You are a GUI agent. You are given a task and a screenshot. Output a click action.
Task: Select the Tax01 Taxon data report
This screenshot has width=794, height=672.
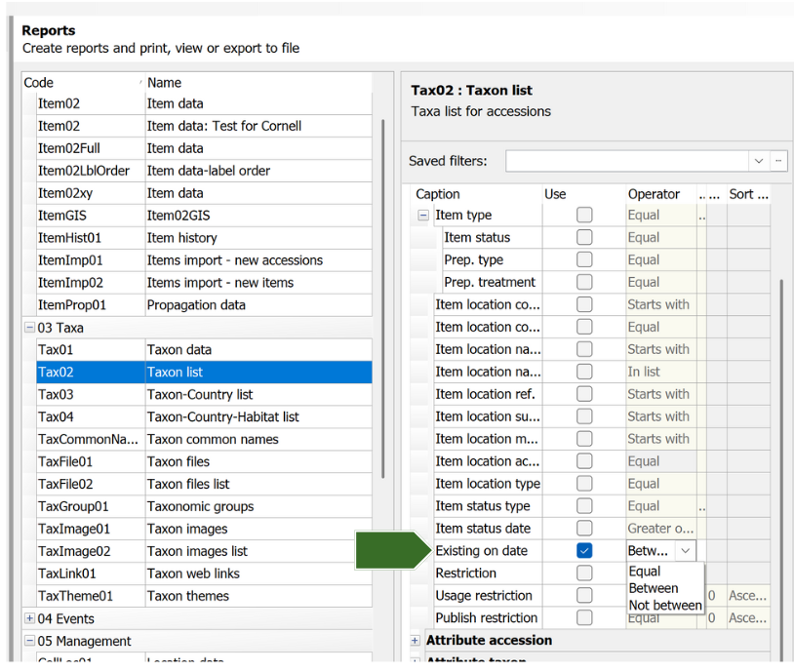tap(205, 349)
